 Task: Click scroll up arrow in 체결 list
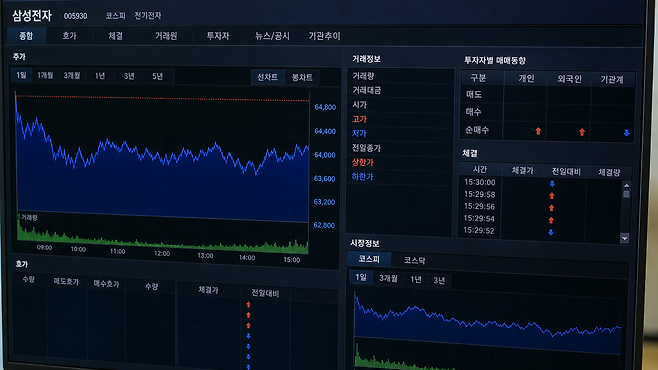[626, 185]
